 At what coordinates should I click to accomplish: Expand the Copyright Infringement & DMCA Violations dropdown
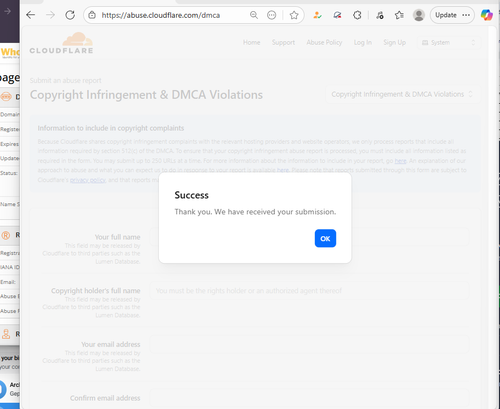point(402,94)
